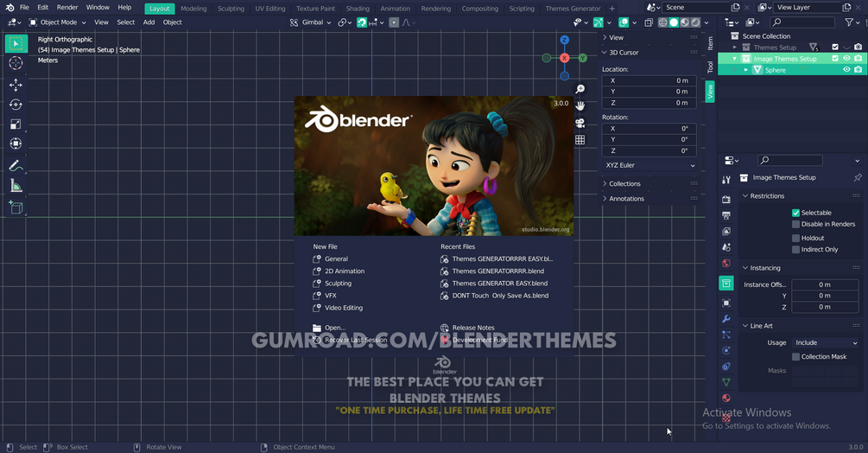Select the Transform tool
868x453 pixels.
(16, 144)
